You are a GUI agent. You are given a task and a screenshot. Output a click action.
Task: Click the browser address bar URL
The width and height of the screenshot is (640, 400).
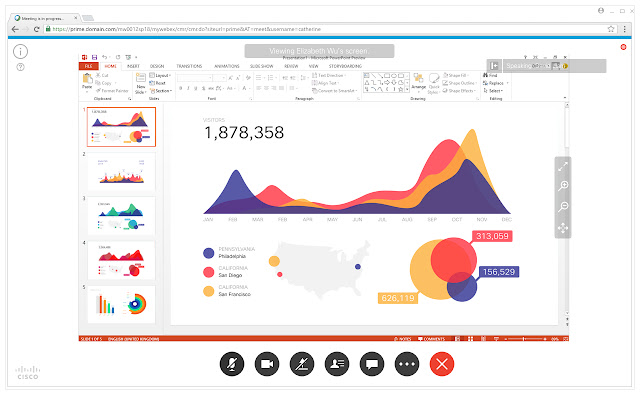pyautogui.click(x=187, y=29)
